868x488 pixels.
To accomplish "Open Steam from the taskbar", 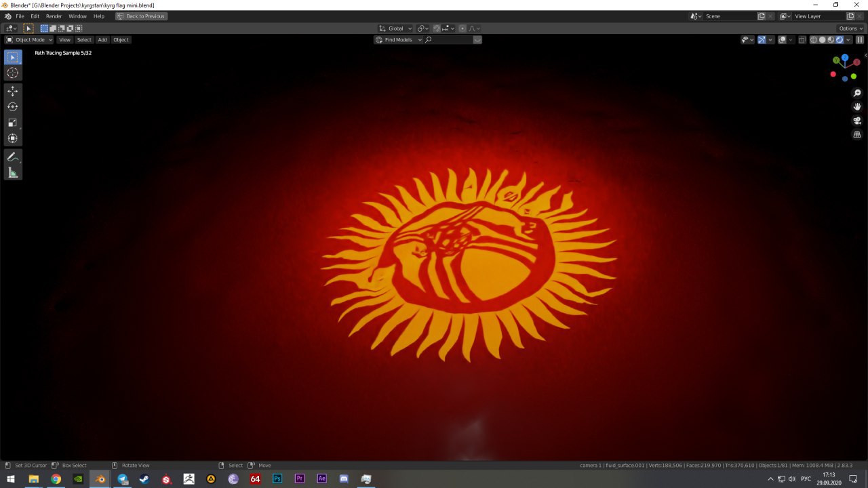I will (x=144, y=479).
